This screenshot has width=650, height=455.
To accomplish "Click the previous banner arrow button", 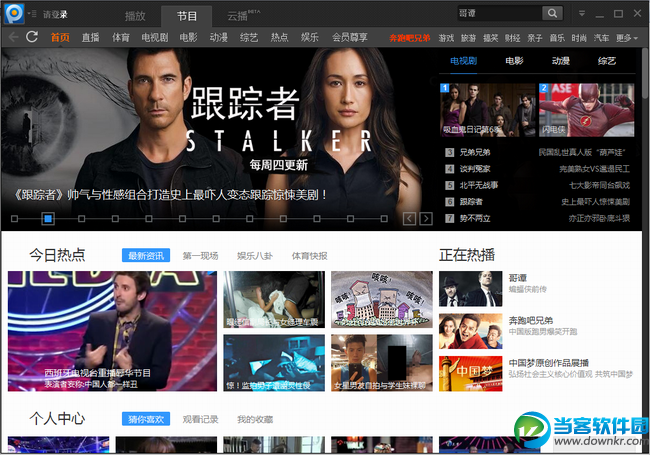I will tap(409, 218).
